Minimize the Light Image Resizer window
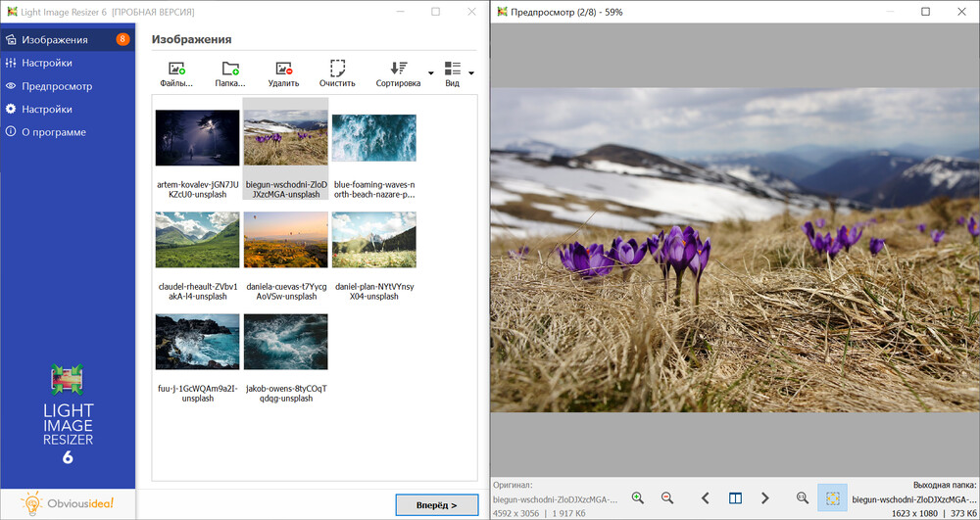This screenshot has width=980, height=520. [402, 11]
